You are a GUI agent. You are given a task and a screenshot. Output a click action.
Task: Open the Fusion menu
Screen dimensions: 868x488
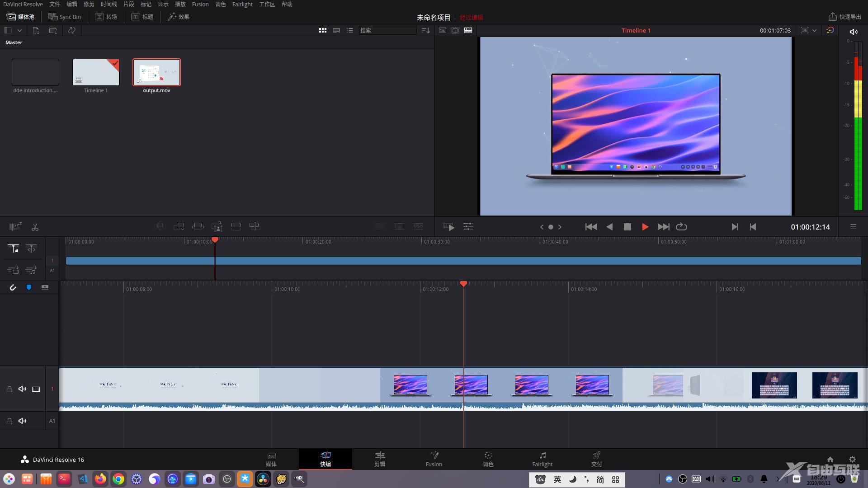pyautogui.click(x=200, y=4)
